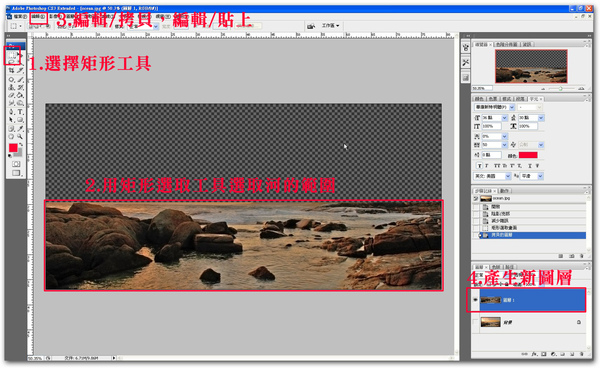Select the Pen tool
The image size is (600, 368).
pyautogui.click(x=11, y=112)
